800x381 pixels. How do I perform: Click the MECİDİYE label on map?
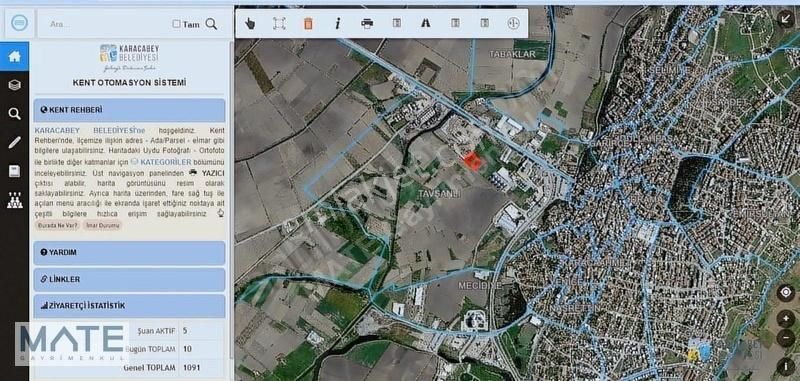(x=480, y=286)
